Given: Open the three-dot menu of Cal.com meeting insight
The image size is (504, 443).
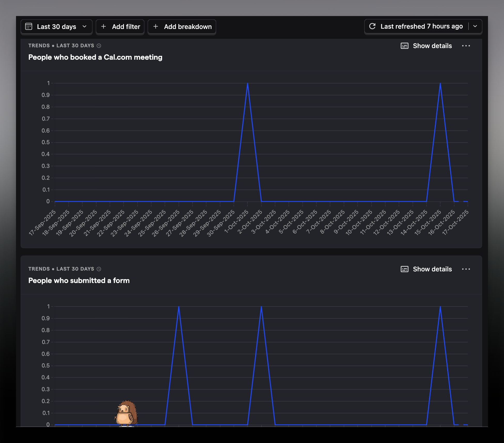Looking at the screenshot, I should pyautogui.click(x=466, y=46).
